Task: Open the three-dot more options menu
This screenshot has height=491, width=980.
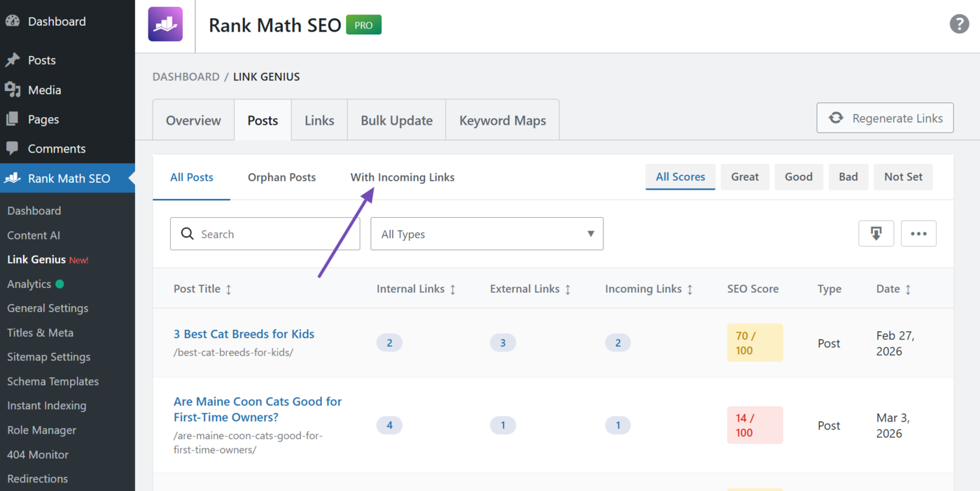Action: (x=918, y=233)
